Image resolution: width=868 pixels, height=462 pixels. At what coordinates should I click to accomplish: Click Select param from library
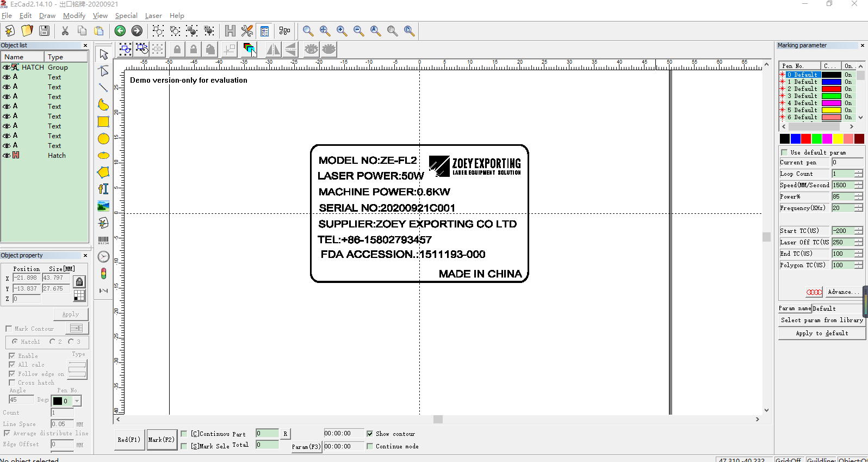click(x=822, y=320)
